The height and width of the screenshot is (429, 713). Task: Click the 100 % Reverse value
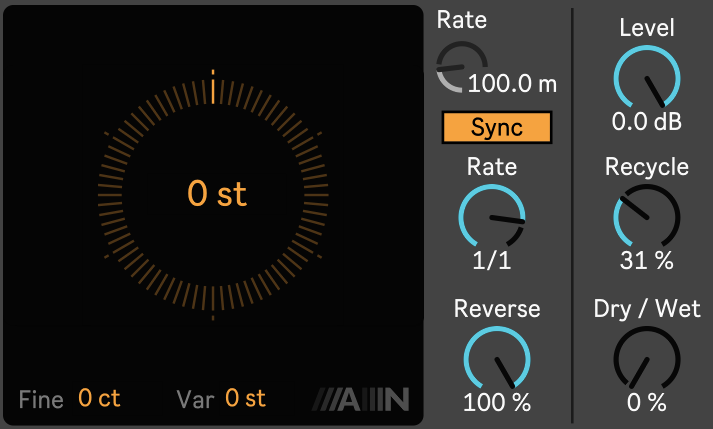(496, 403)
